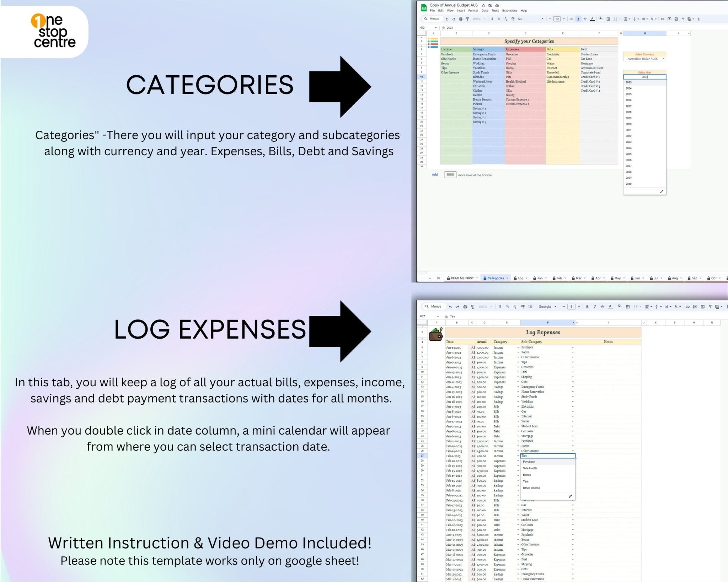The image size is (728, 582).
Task: Toggle strikethrough in the Log Expenses toolbar
Action: (x=602, y=307)
